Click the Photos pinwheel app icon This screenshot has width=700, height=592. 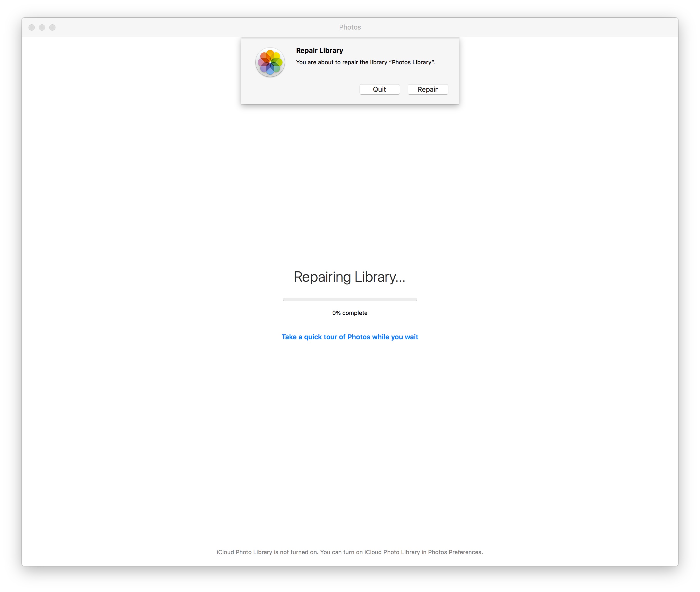tap(270, 62)
